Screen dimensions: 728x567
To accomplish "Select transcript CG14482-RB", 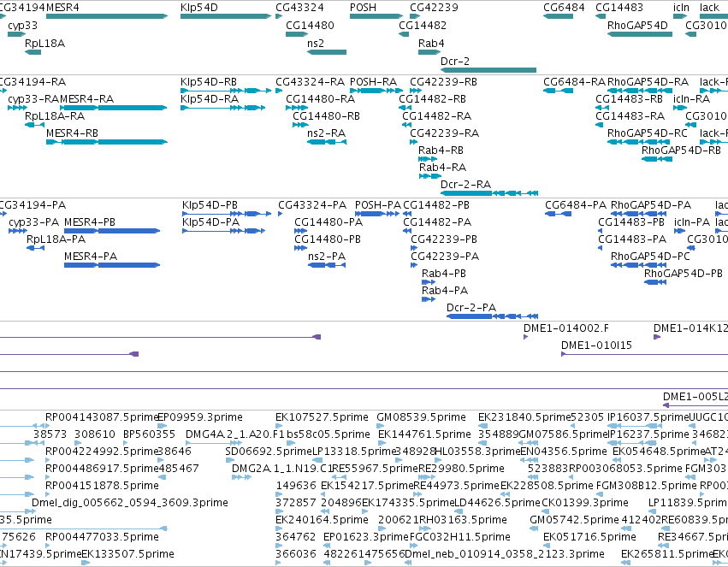I will [x=432, y=99].
